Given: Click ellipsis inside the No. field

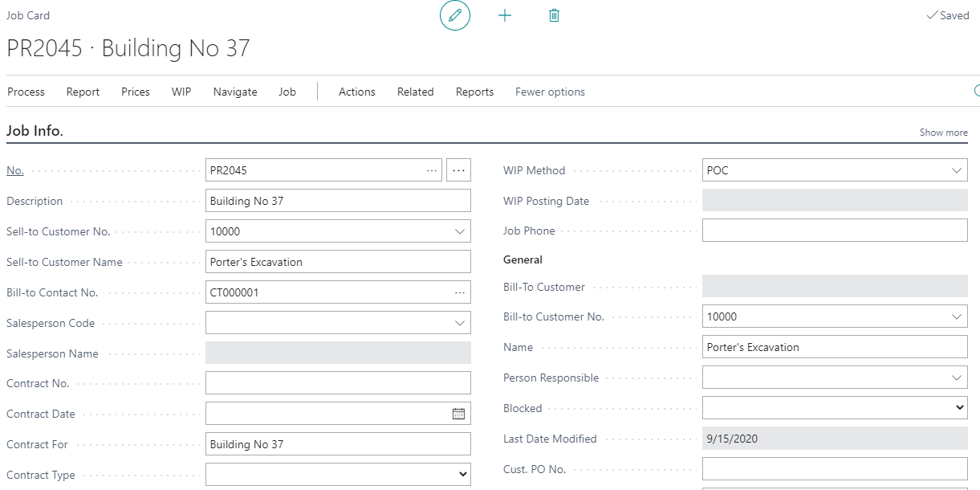Looking at the screenshot, I should [x=432, y=170].
